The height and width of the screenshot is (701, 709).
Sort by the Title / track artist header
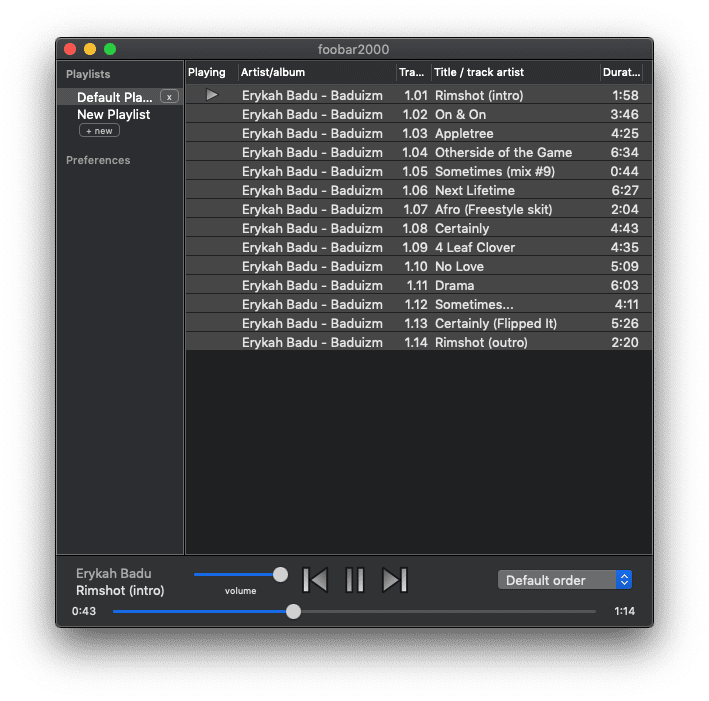point(515,72)
